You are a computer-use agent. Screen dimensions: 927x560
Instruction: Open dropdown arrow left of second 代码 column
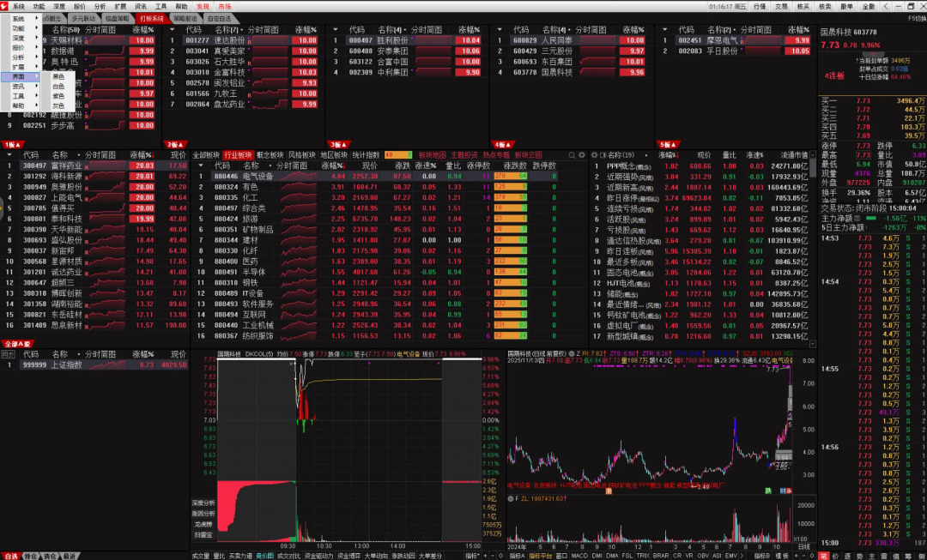coord(173,29)
